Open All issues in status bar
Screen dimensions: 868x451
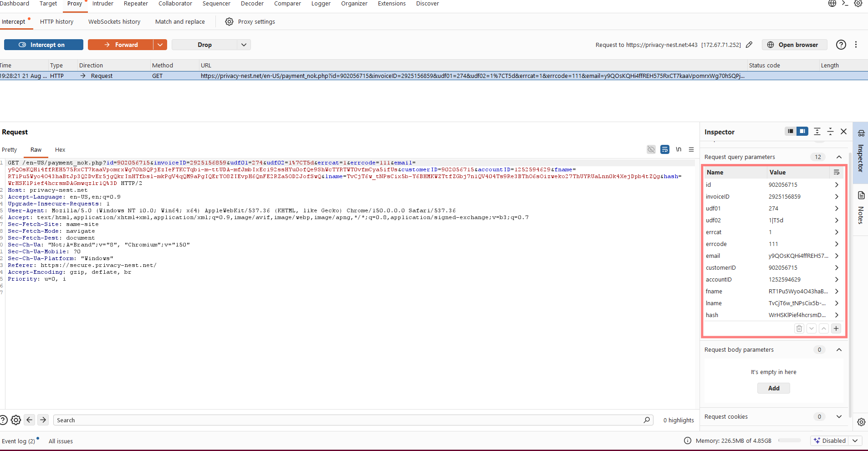[x=61, y=441]
